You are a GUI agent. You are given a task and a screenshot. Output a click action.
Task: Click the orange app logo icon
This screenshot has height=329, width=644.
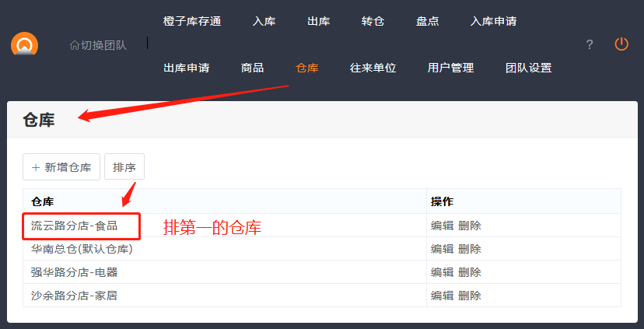[24, 45]
